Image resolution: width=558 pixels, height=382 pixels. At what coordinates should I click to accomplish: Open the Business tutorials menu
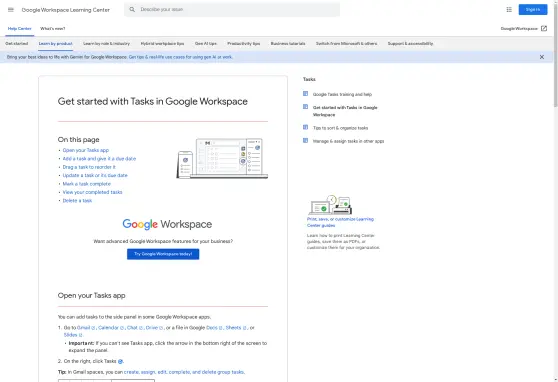[288, 43]
